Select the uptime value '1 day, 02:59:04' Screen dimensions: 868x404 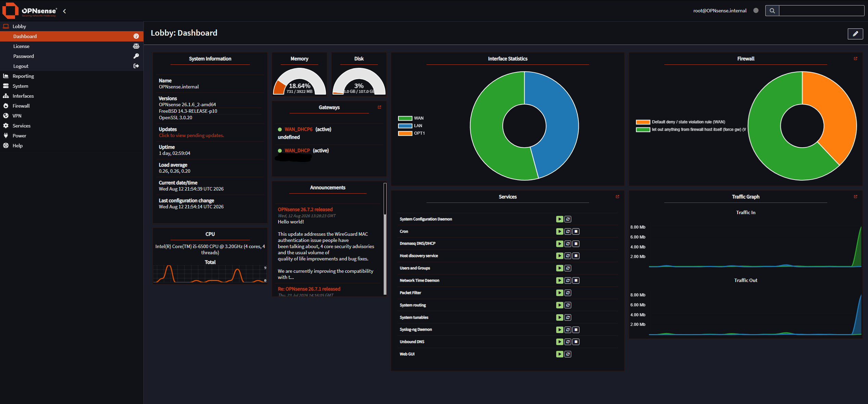click(x=175, y=154)
